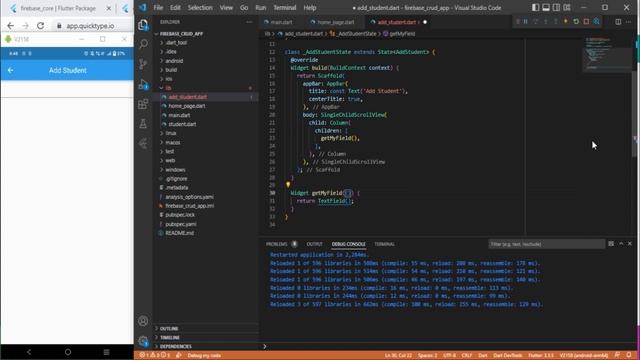The width and height of the screenshot is (640, 360).
Task: Collapse the lib folder
Action: (168, 88)
